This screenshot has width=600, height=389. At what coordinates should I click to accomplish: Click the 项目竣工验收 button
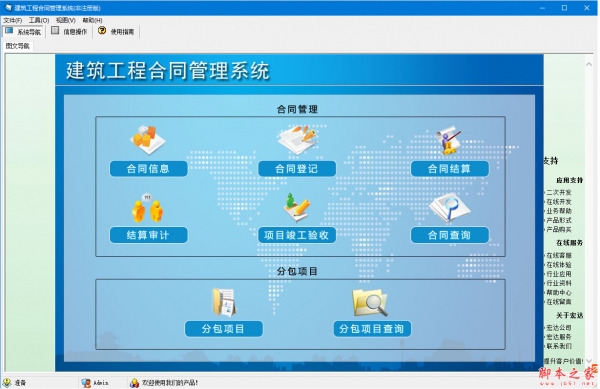[297, 235]
